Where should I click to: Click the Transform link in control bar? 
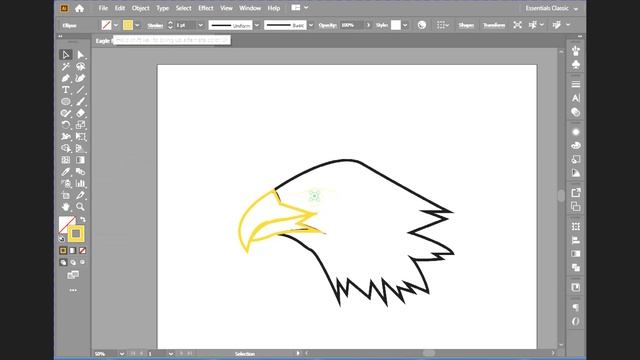point(494,25)
